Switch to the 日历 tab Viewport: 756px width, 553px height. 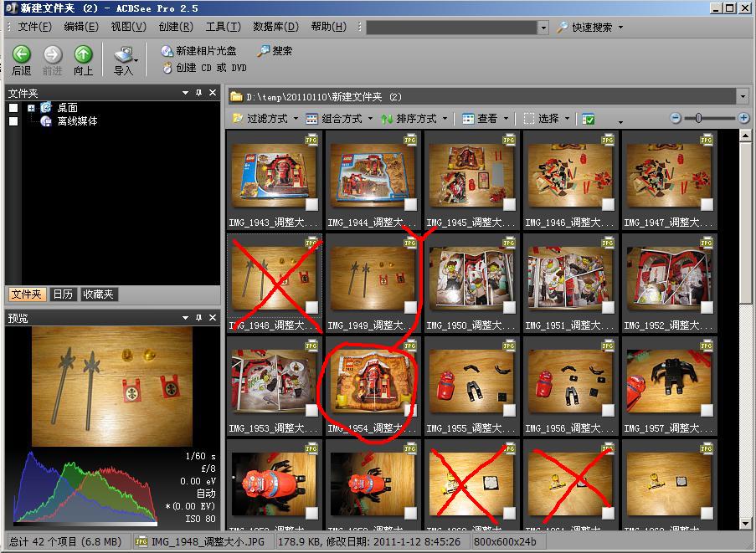click(62, 294)
